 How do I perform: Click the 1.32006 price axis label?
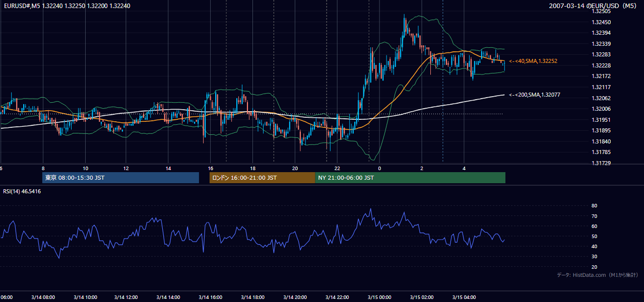(601, 109)
